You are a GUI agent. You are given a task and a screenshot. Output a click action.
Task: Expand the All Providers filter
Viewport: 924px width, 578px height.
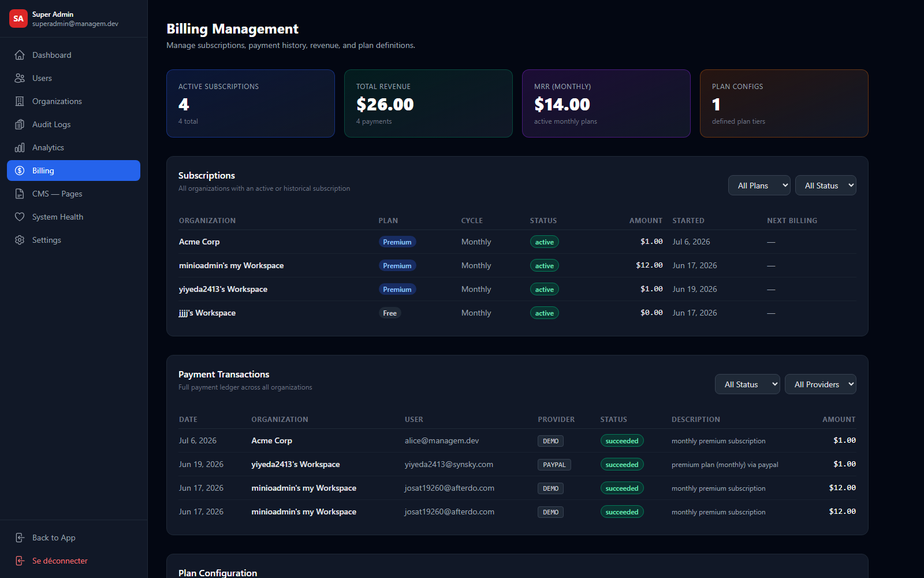(821, 384)
